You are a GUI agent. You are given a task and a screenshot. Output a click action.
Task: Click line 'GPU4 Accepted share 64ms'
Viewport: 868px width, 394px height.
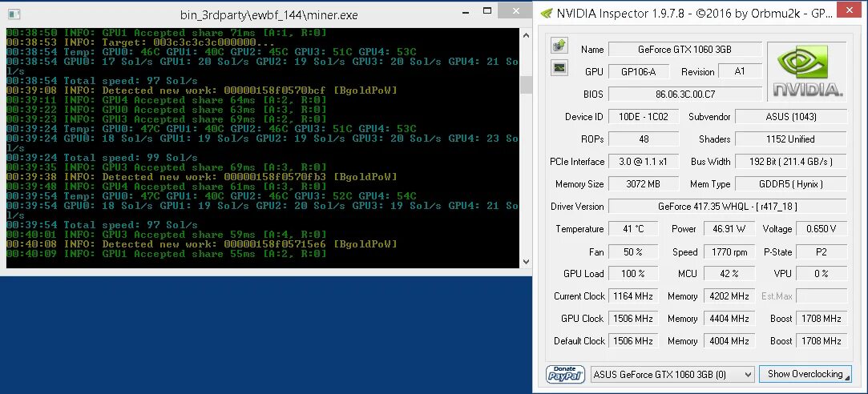(x=166, y=100)
